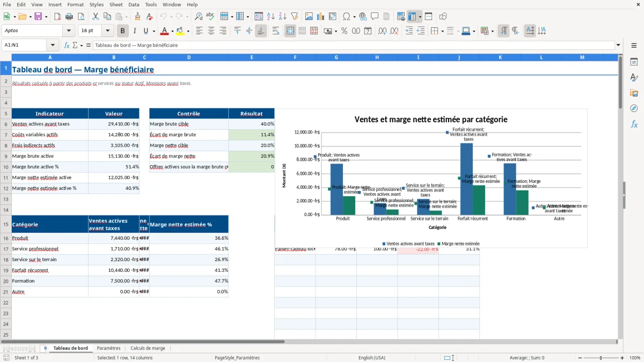Open the Sheet menu
The width and height of the screenshot is (644, 362).
116,4
